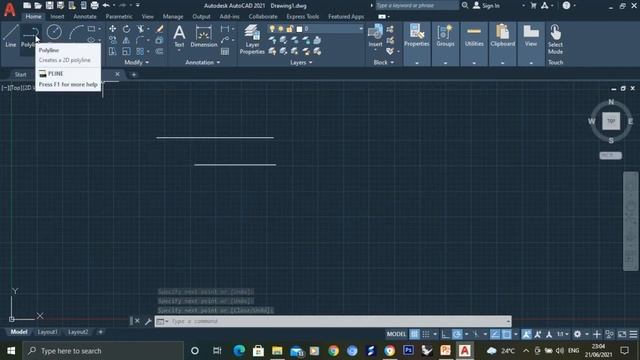Screen dimensions: 640x360
Task: Activate the Trim tool in Modify
Action: click(140, 29)
